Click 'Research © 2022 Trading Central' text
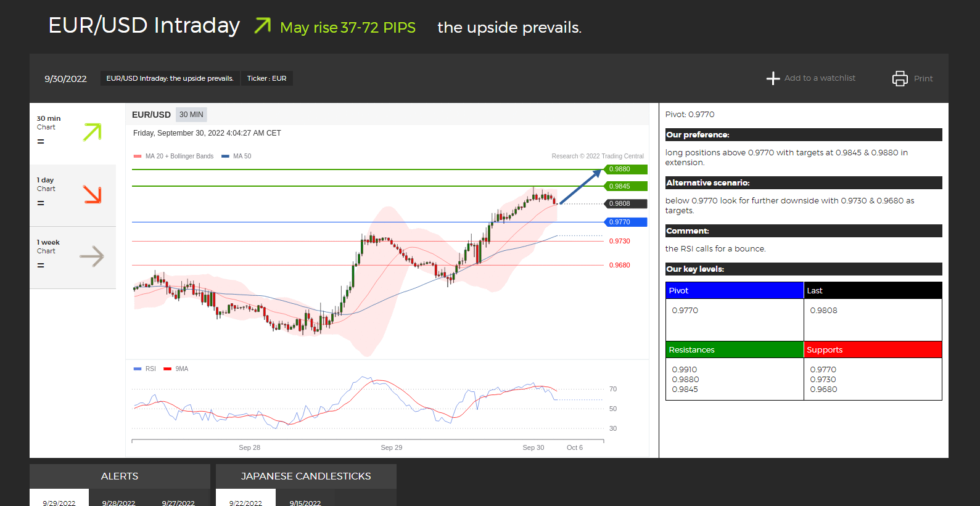 click(x=598, y=156)
